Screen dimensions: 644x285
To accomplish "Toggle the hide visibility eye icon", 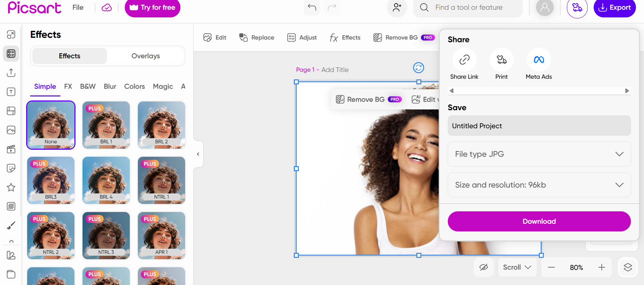I will pos(484,267).
